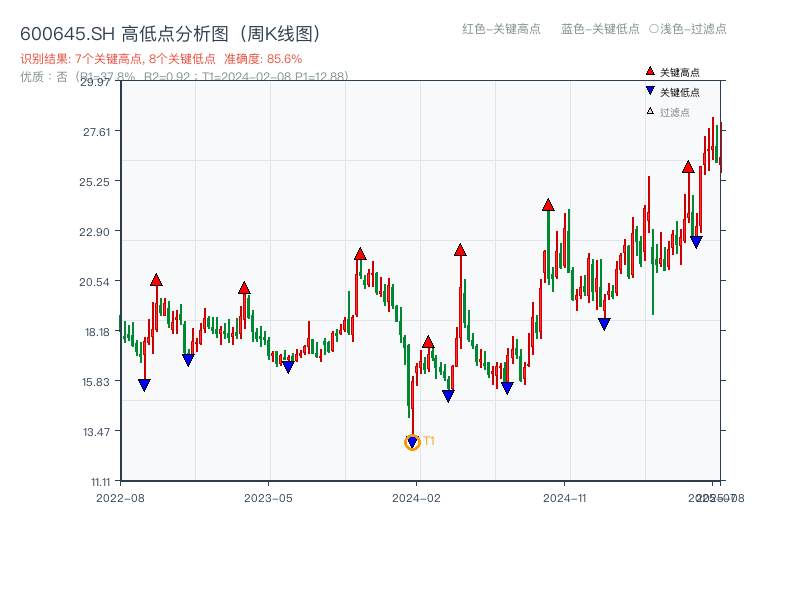
Task: Click the 15.83 y-axis label
Action: pos(96,382)
